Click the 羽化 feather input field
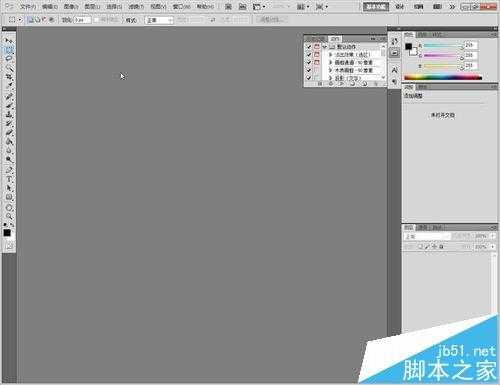The height and width of the screenshot is (385, 500). (x=82, y=20)
